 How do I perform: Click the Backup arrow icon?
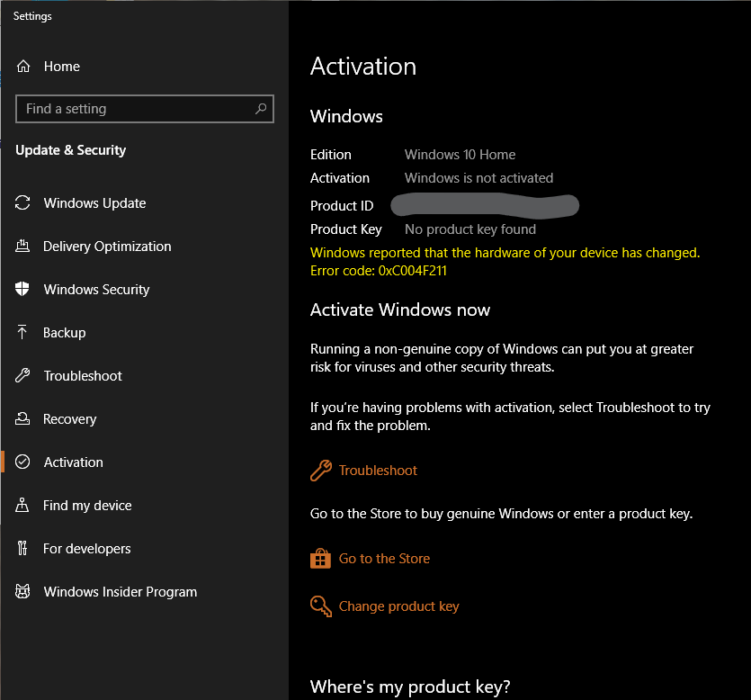click(x=22, y=332)
